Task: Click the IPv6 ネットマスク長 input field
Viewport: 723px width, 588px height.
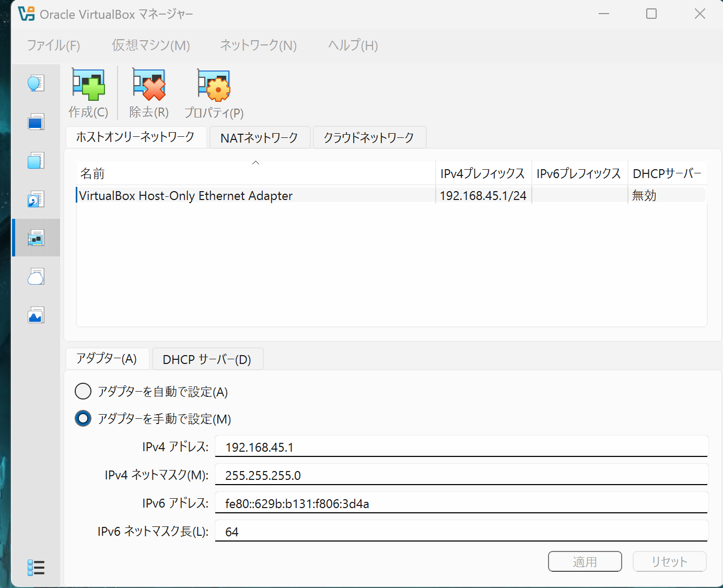Action: tap(461, 531)
